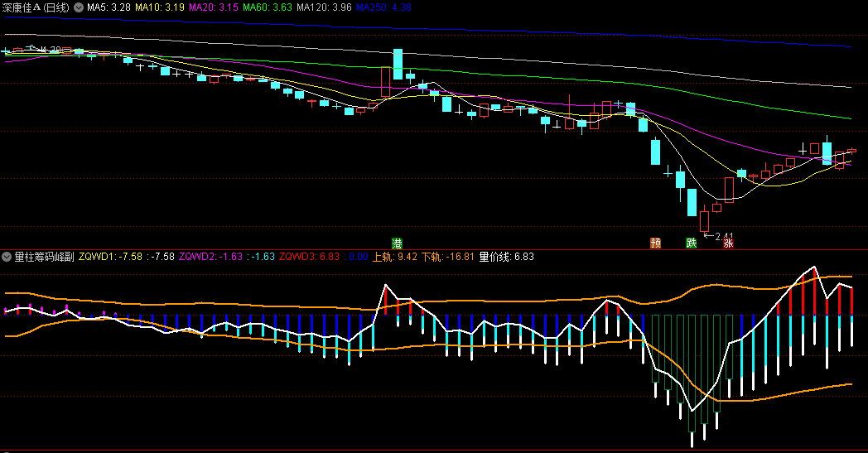Click the ZQWD1 indicator value label
This screenshot has height=453, width=868.
click(x=110, y=257)
